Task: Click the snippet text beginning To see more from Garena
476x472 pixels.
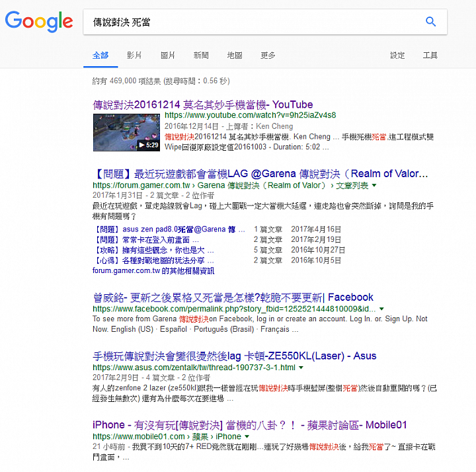Action: click(x=260, y=324)
